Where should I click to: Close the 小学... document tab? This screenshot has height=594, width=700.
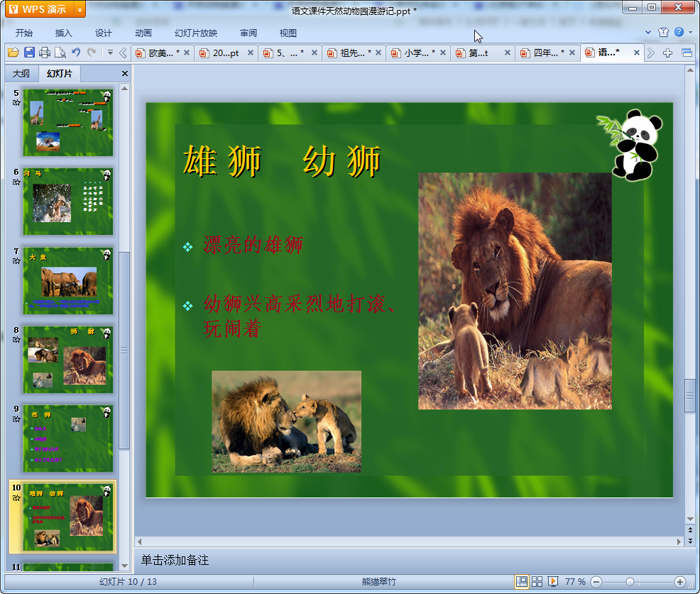(443, 53)
